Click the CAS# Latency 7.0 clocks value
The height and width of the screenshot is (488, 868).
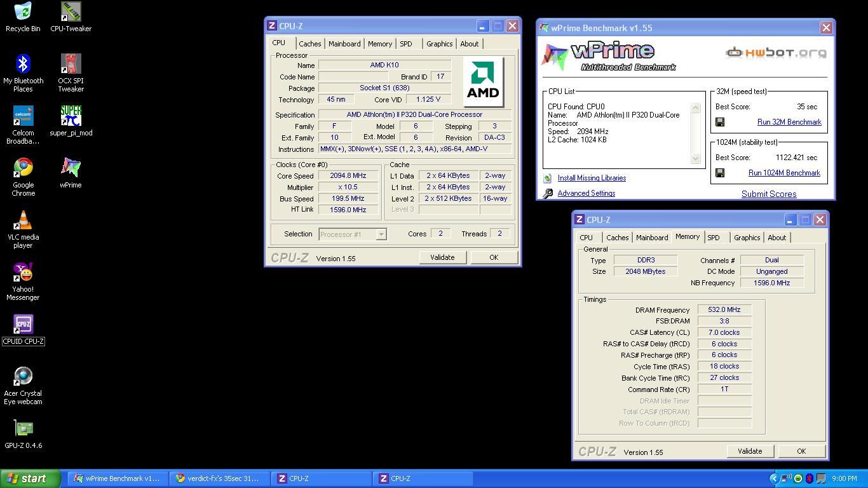point(724,333)
